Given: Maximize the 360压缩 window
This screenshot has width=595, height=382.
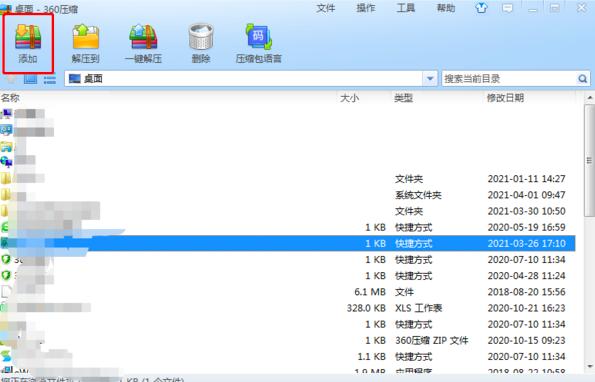Looking at the screenshot, I should (555, 8).
